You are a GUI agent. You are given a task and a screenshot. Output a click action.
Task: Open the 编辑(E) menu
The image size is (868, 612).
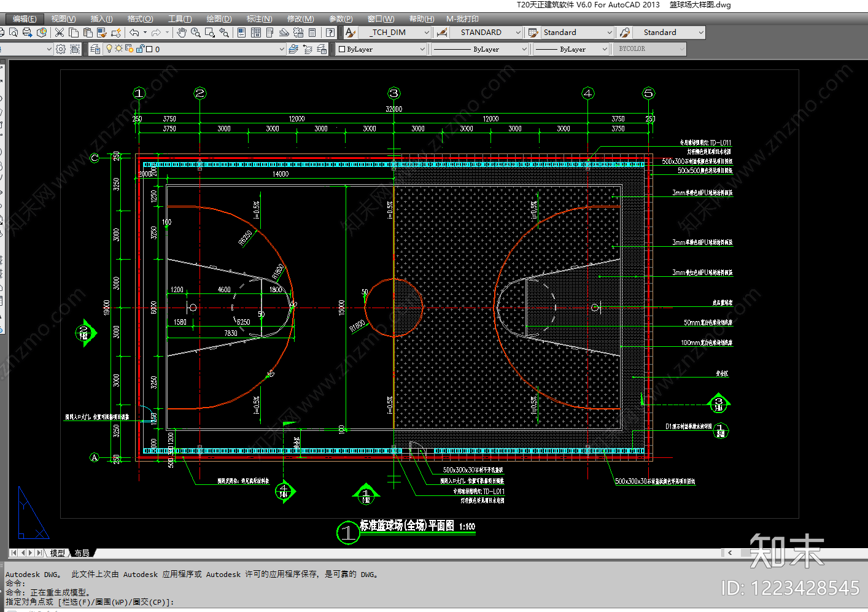[x=25, y=19]
